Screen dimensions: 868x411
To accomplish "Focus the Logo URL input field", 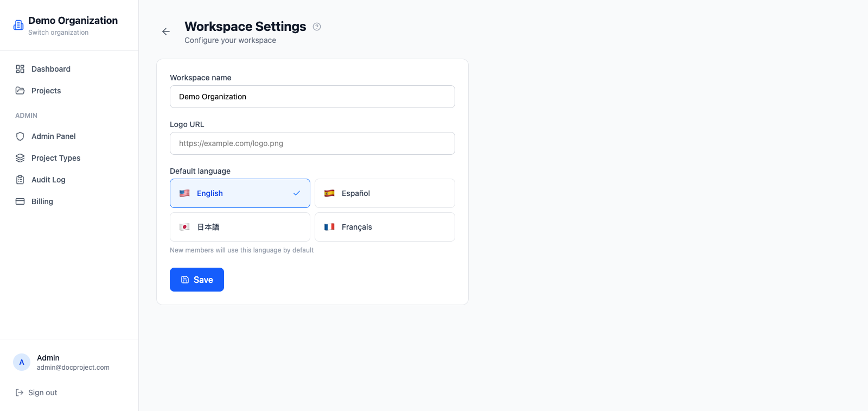I will (312, 143).
